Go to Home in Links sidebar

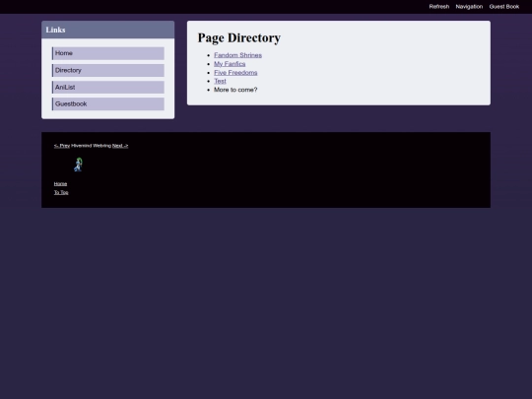coord(108,53)
